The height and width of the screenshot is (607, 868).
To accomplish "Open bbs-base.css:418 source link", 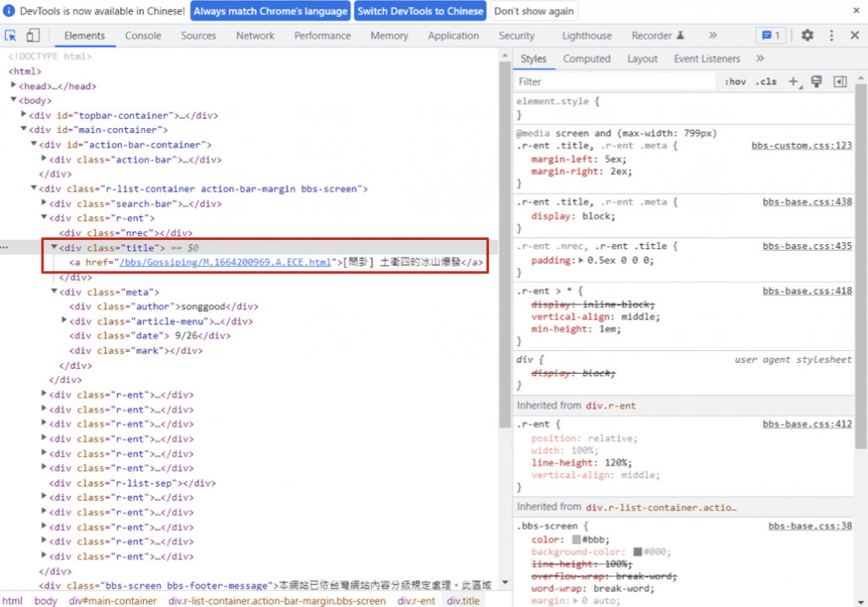I will click(x=807, y=291).
